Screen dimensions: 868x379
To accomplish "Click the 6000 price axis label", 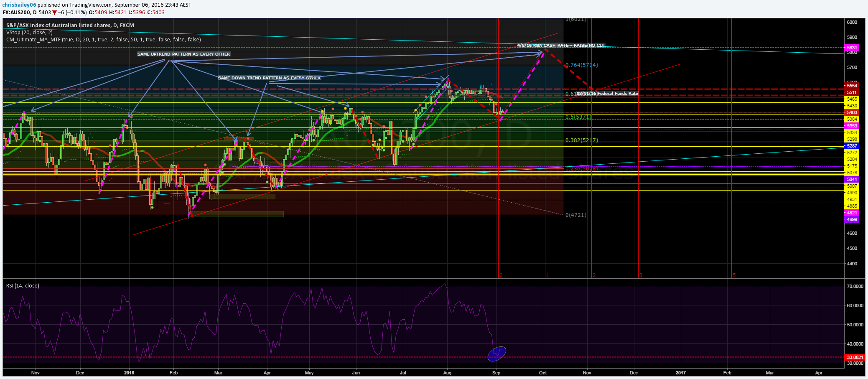I will pos(852,22).
